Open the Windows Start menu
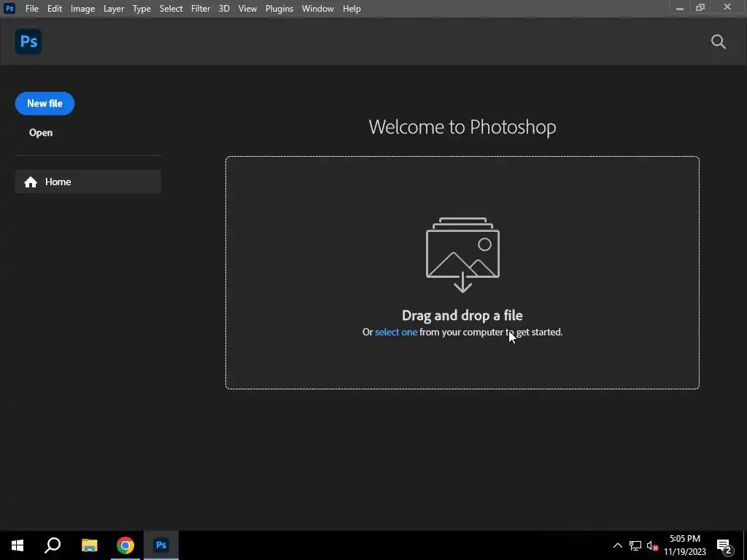The image size is (747, 560). [x=18, y=545]
